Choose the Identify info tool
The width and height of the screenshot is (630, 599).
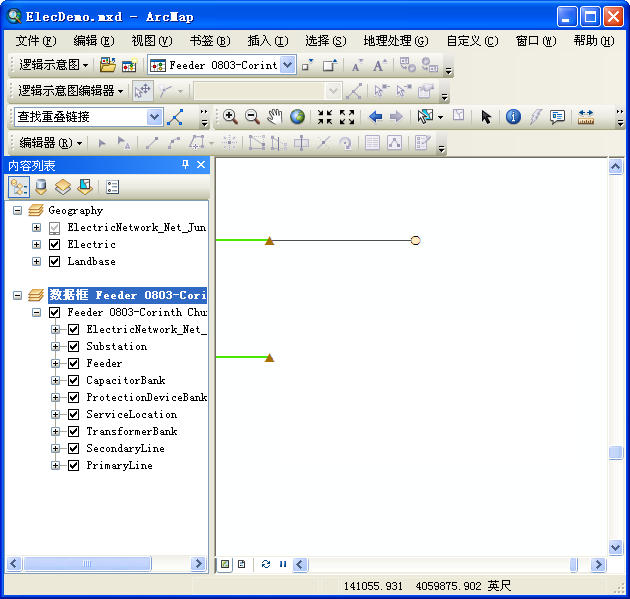click(513, 117)
